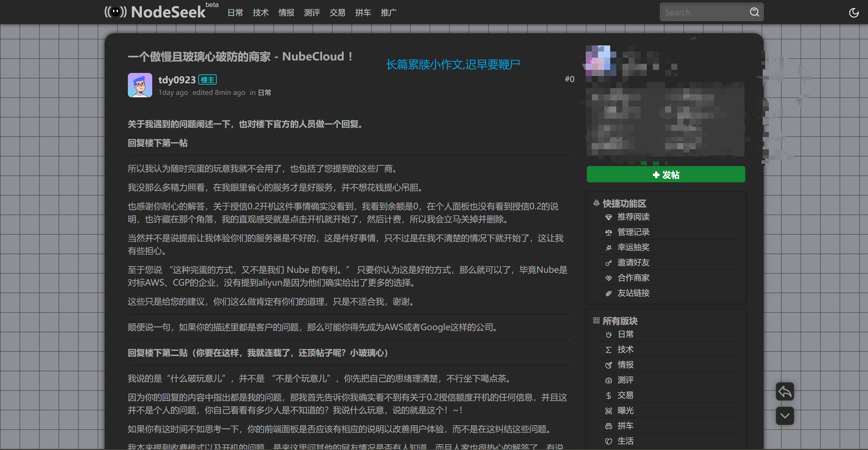Open the sidebar 情报 board link

coord(625,365)
